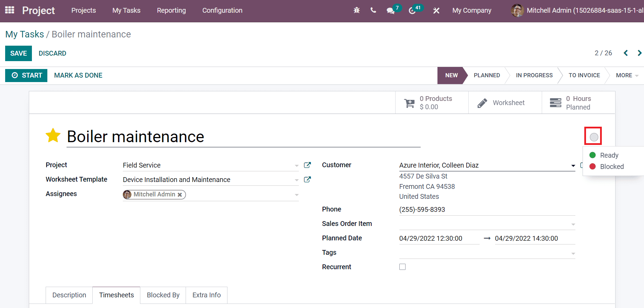The width and height of the screenshot is (644, 308).
Task: Open external link for Field Service project
Action: pos(307,165)
